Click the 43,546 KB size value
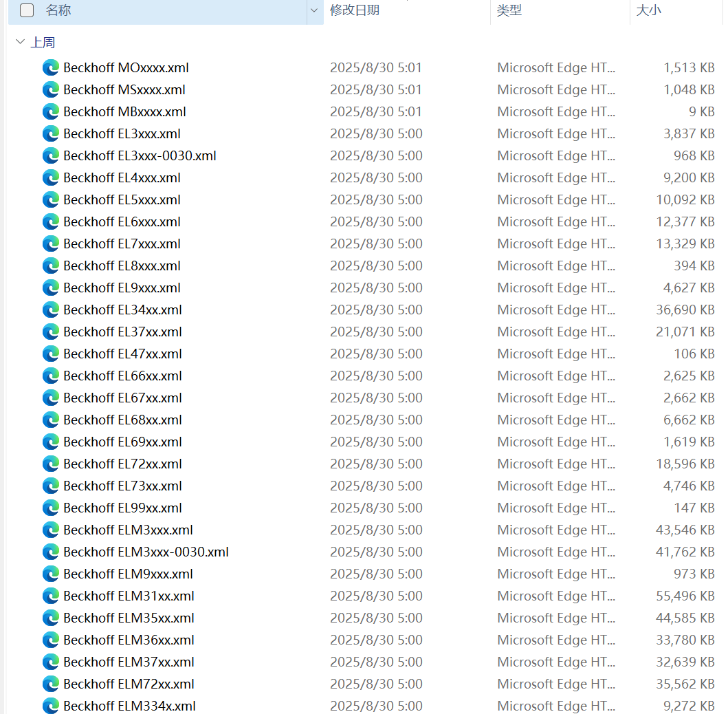The image size is (728, 714). coord(685,530)
